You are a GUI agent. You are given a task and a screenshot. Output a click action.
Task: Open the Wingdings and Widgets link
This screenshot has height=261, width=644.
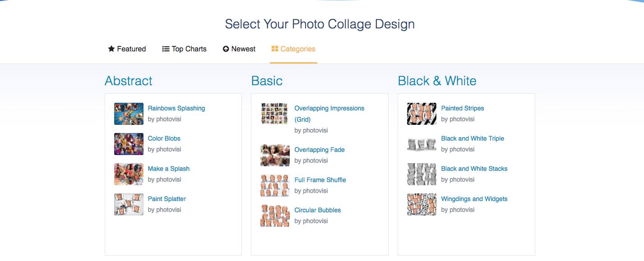click(x=474, y=199)
